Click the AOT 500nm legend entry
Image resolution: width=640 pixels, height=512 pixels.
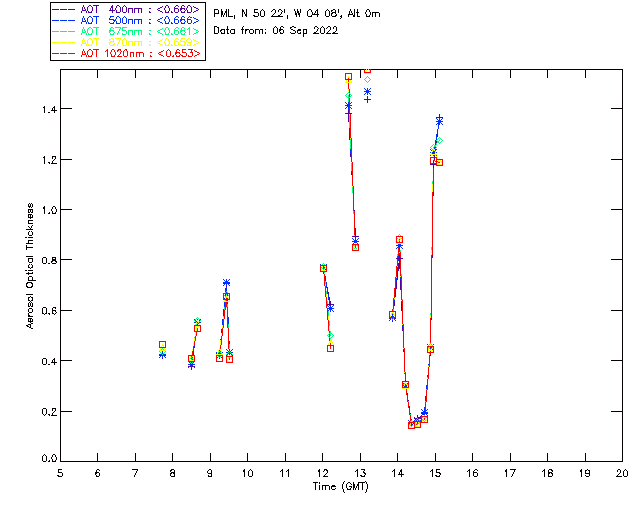(127, 20)
